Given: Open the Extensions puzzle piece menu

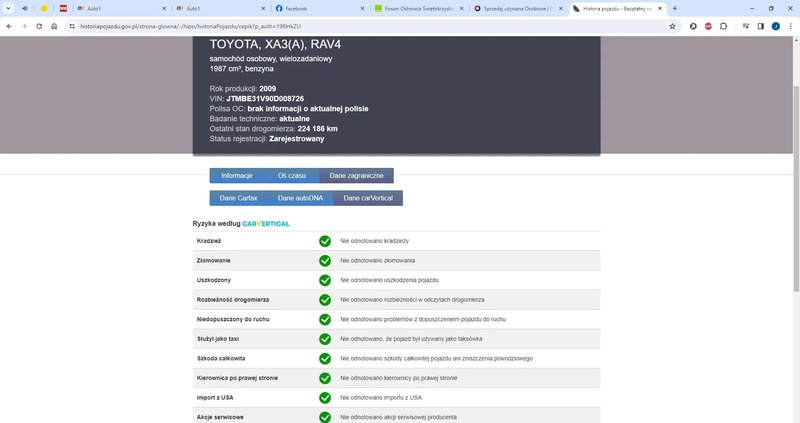Looking at the screenshot, I should tap(723, 26).
